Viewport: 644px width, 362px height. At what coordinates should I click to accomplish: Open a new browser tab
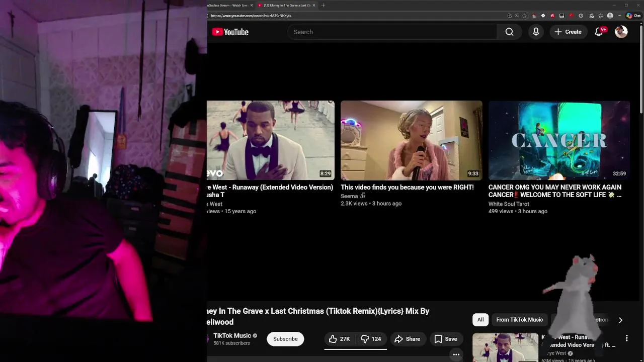click(x=323, y=5)
